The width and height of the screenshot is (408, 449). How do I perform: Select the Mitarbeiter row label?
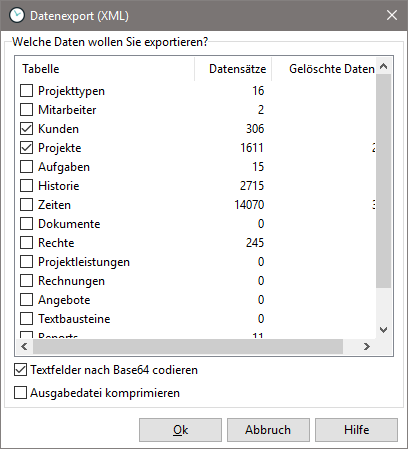pos(67,110)
